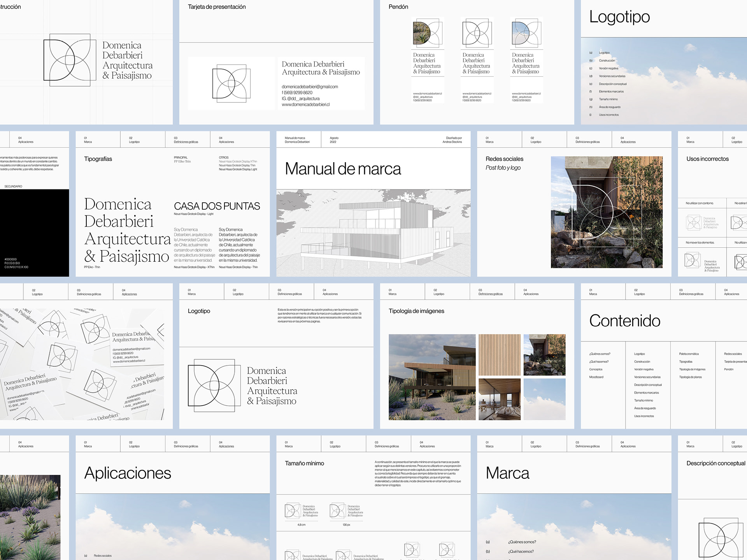Click the 'Tarjeta de presentación' heading
This screenshot has width=747, height=560.
(217, 7)
